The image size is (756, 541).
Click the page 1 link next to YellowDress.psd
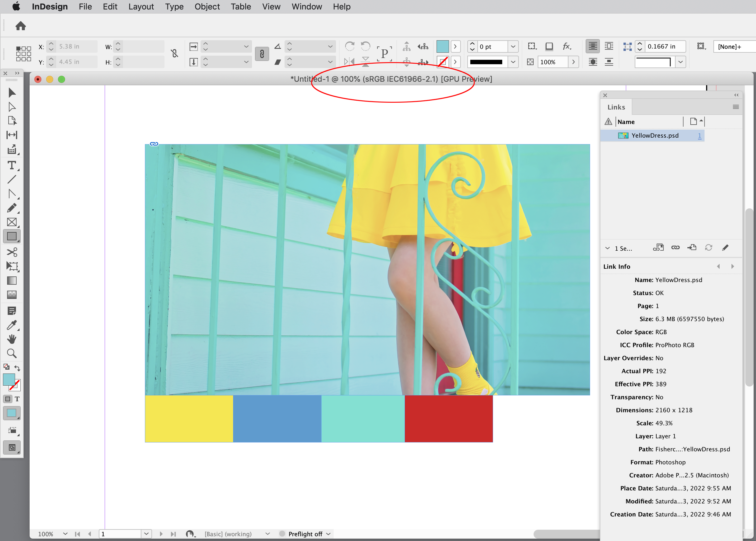click(x=699, y=135)
